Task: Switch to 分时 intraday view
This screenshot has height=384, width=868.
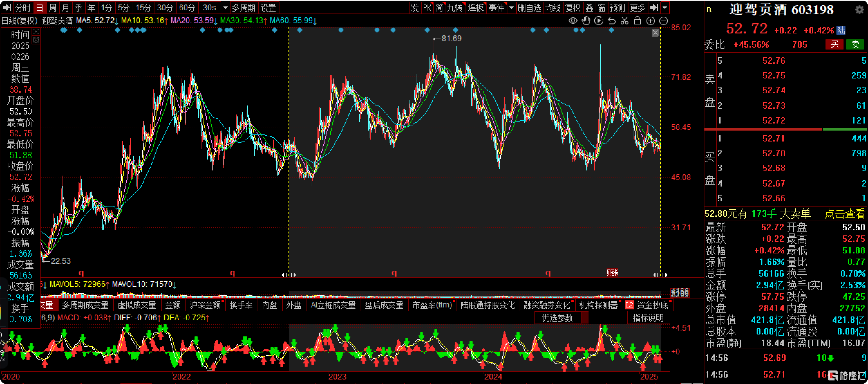Action: [23, 7]
